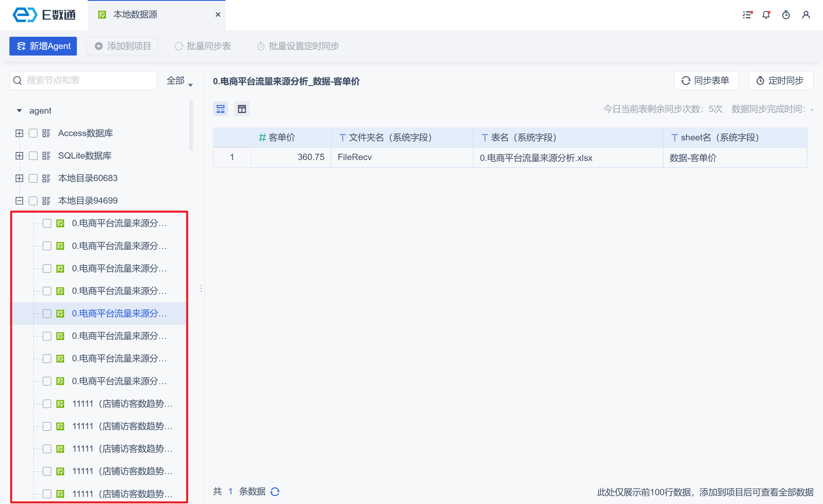
Task: Switch to row list view icon
Action: point(220,109)
